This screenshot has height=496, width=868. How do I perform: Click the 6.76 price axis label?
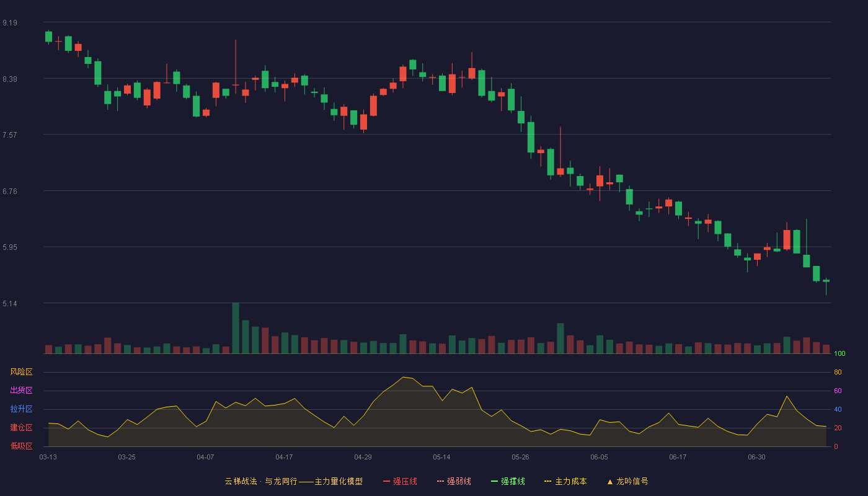click(x=10, y=192)
